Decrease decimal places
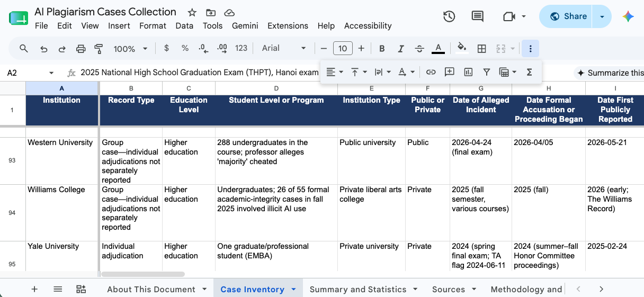This screenshot has width=644, height=297. pos(203,48)
